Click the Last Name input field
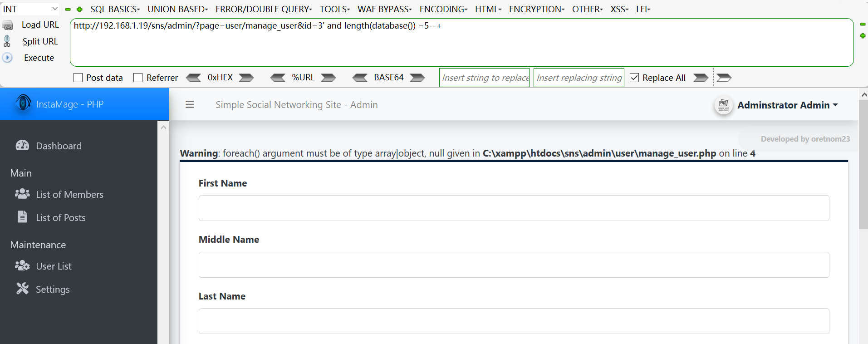Screen dimensions: 868x344 514,321
